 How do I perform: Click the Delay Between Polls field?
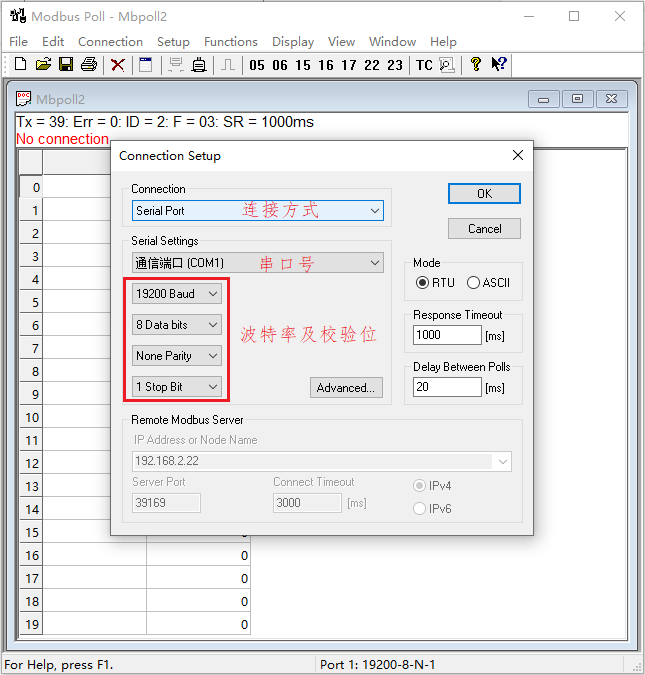click(x=446, y=387)
